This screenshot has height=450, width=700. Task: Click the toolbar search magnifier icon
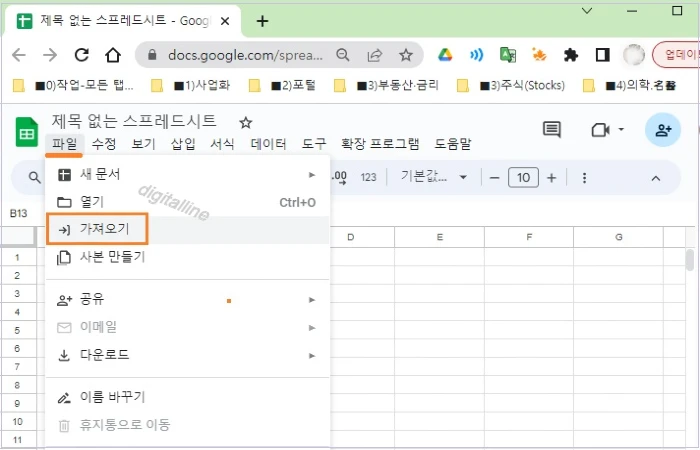tap(34, 177)
